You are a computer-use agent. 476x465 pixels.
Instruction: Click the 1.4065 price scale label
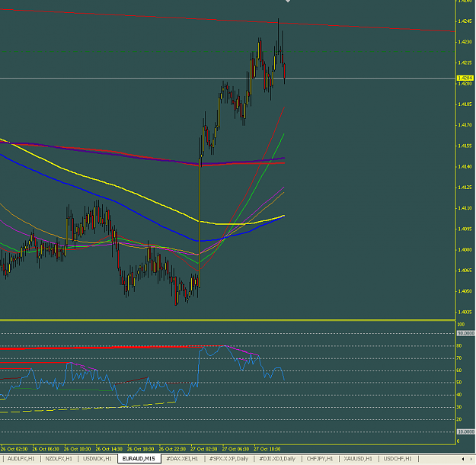pos(465,270)
